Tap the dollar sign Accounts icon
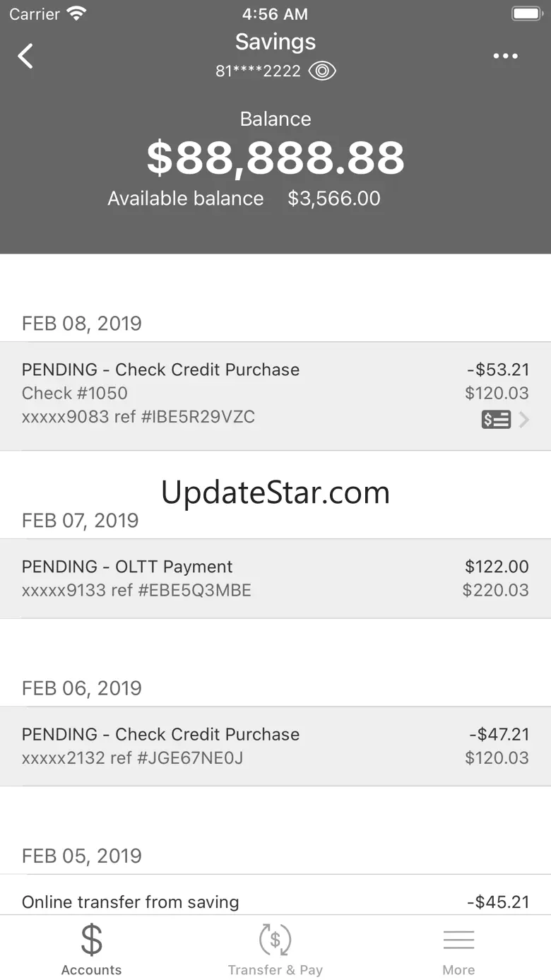 [91, 940]
